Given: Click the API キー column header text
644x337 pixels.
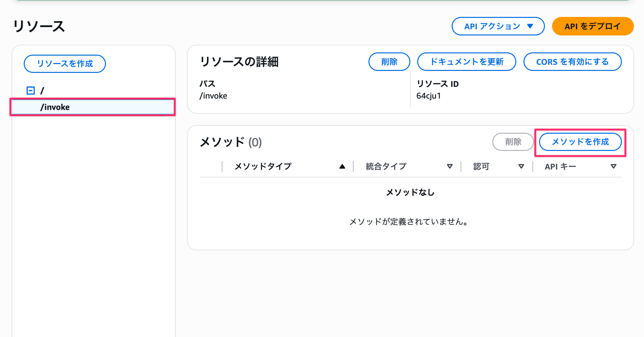Looking at the screenshot, I should point(560,167).
